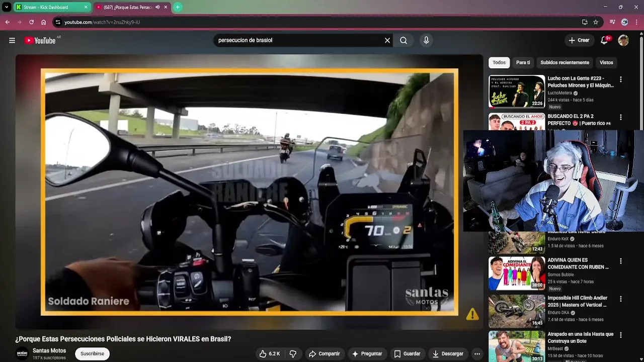The height and width of the screenshot is (362, 644).
Task: Open the Hill Climb thumbnail with 16:45
Action: (517, 311)
